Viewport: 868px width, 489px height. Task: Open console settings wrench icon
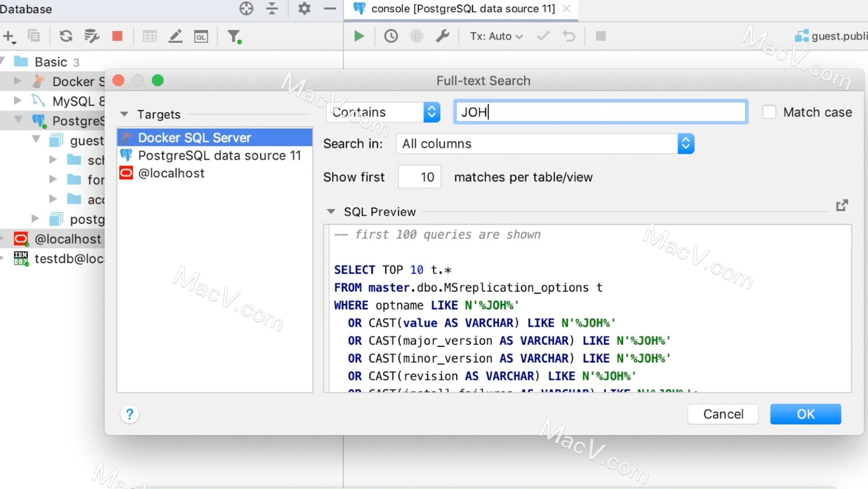pos(443,36)
